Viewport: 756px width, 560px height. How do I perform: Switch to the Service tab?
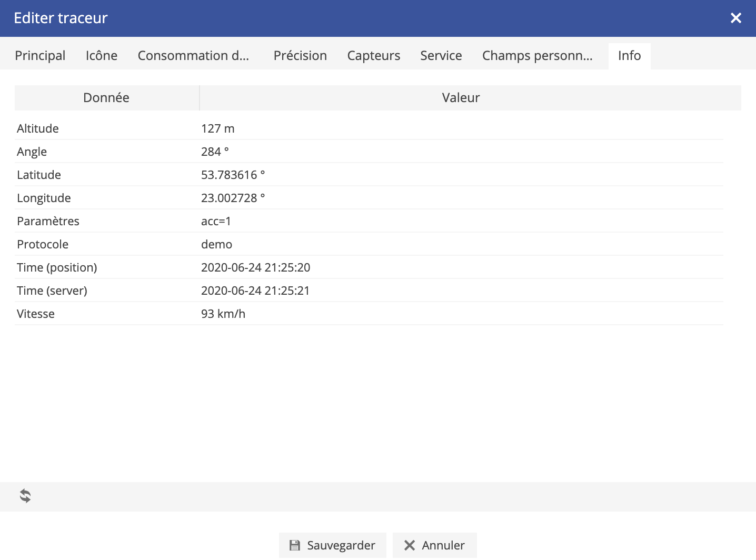441,56
